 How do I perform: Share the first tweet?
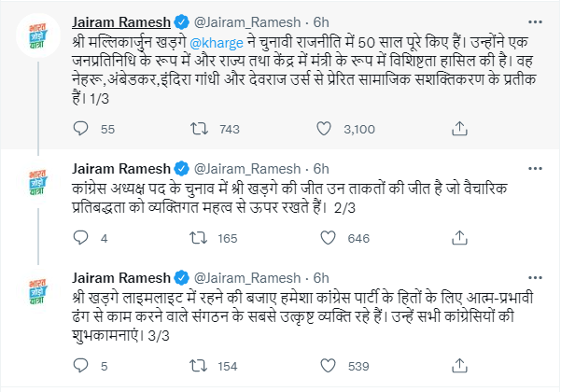pos(459,130)
